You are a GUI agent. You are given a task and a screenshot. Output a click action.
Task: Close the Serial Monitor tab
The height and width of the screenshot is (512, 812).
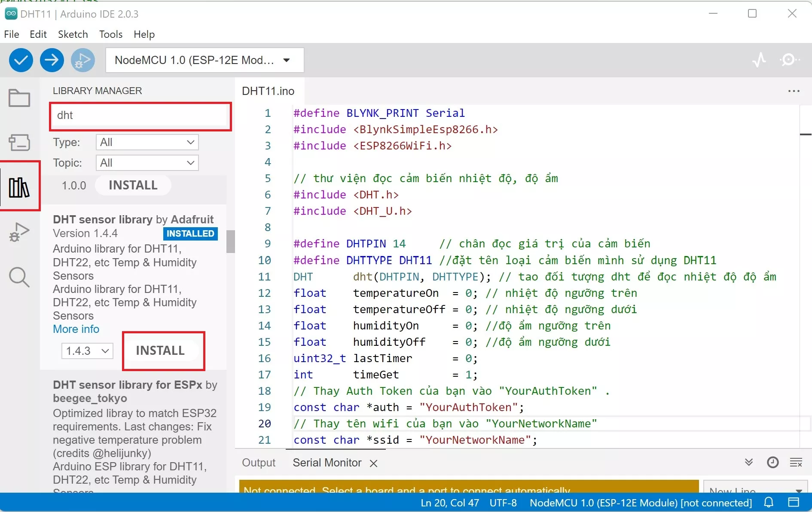click(373, 463)
